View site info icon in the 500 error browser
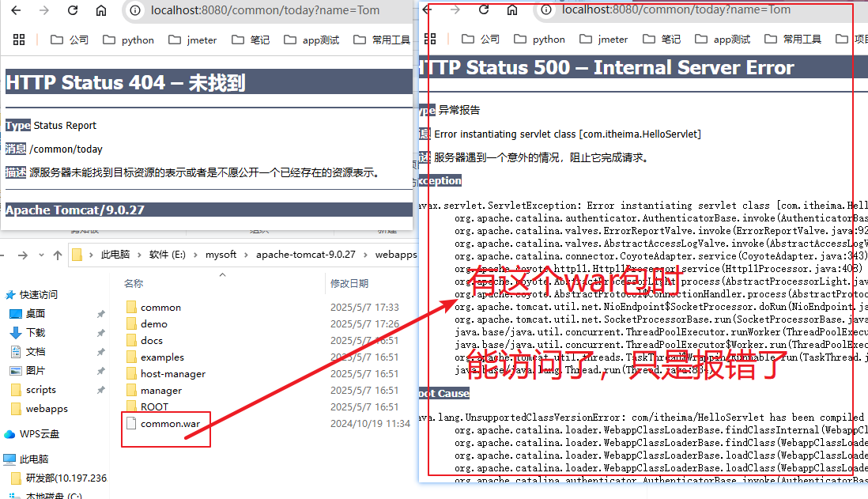This screenshot has width=868, height=499. (x=546, y=9)
